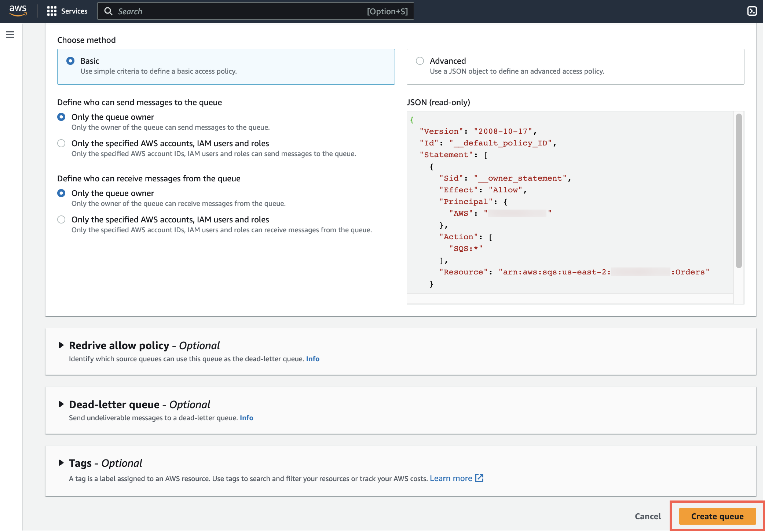Open Info link for Redrive allow policy
765x532 pixels.
[x=313, y=359]
